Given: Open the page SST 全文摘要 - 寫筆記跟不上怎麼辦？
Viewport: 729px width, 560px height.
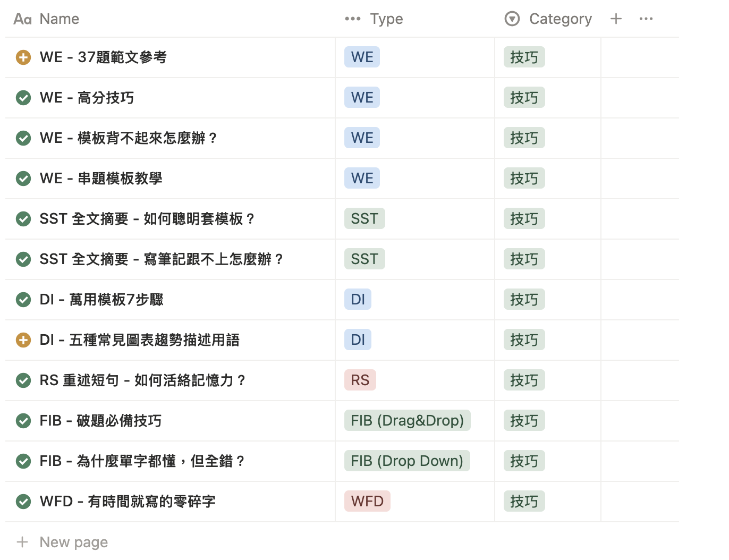Looking at the screenshot, I should click(162, 259).
